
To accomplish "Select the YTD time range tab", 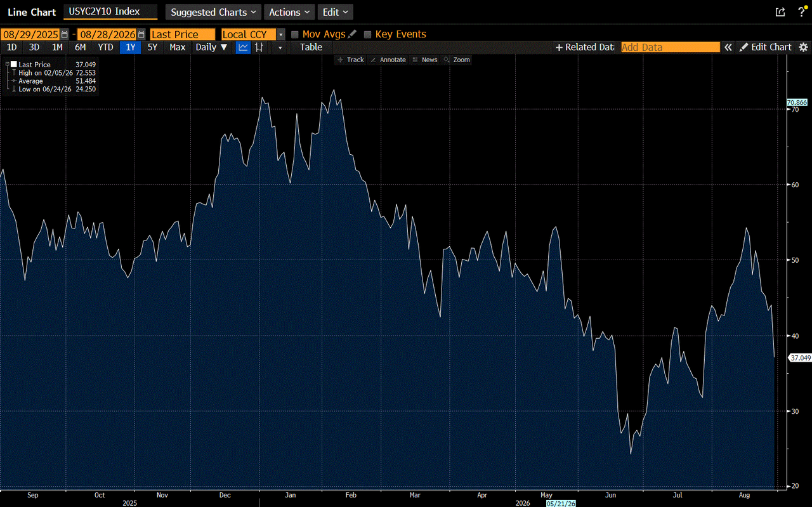I will tap(105, 47).
